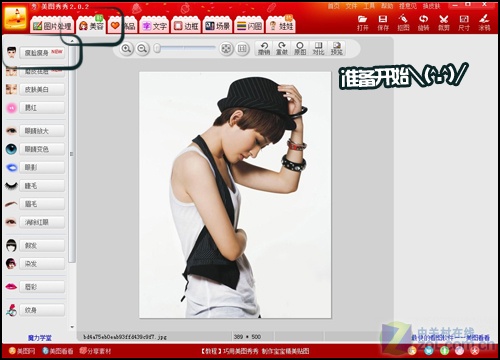Click the 皮肤美白 skin whitening button

point(42,89)
